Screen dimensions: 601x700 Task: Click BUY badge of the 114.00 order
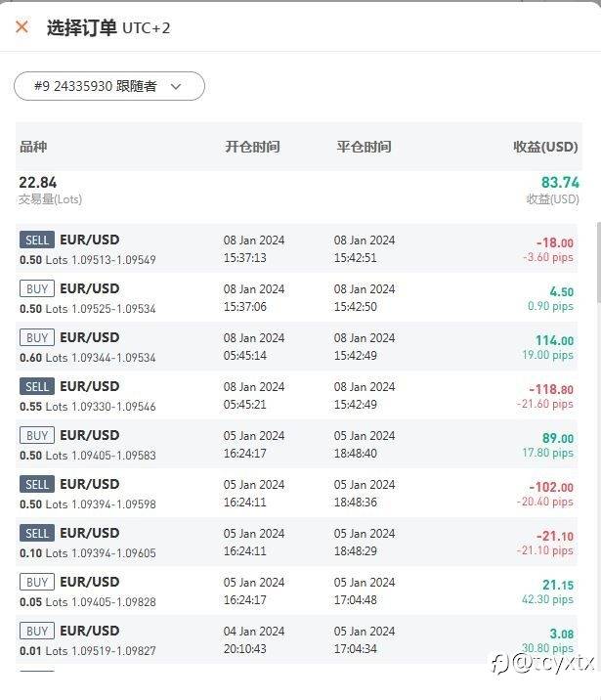[37, 338]
